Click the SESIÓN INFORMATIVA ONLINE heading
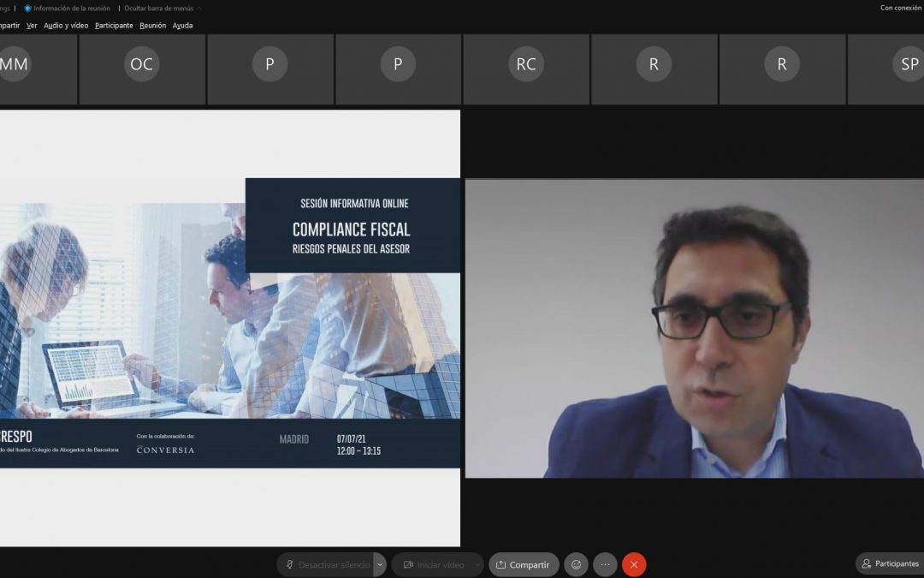 tap(354, 204)
